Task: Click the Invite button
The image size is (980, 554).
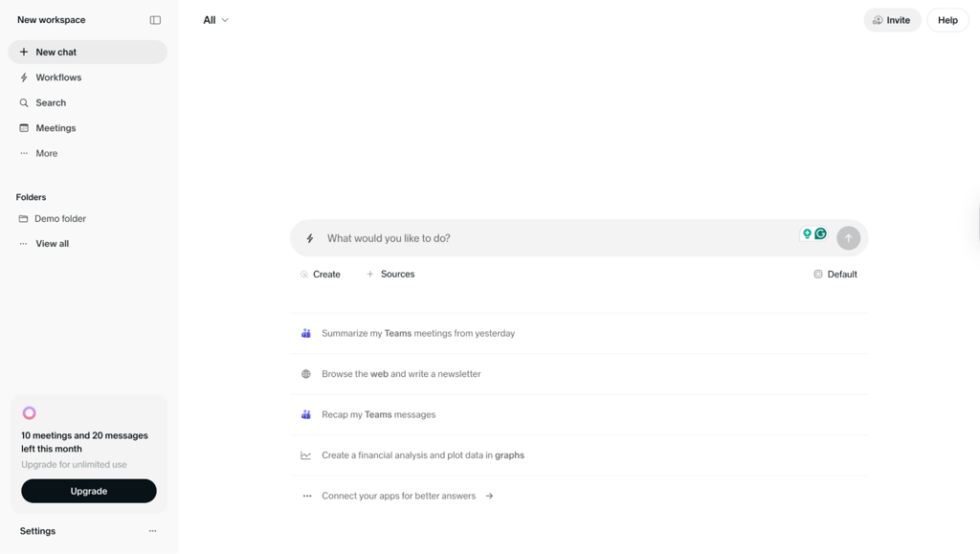Action: pos(892,20)
